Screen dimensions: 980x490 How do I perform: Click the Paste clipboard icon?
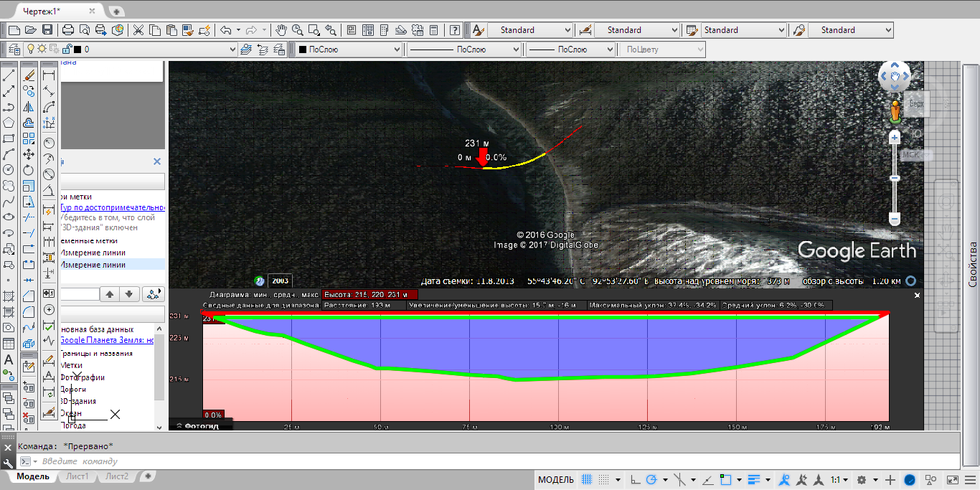171,30
